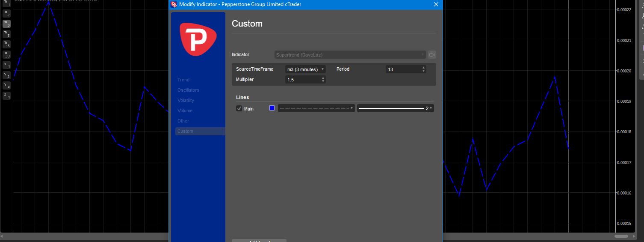Screen dimensions: 644x242
Task: Pick the blue Main line color swatch
Action: pyautogui.click(x=272, y=108)
